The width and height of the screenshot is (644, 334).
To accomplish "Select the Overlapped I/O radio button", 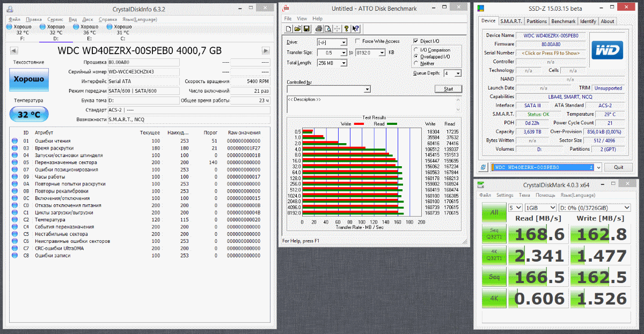I will tap(416, 56).
